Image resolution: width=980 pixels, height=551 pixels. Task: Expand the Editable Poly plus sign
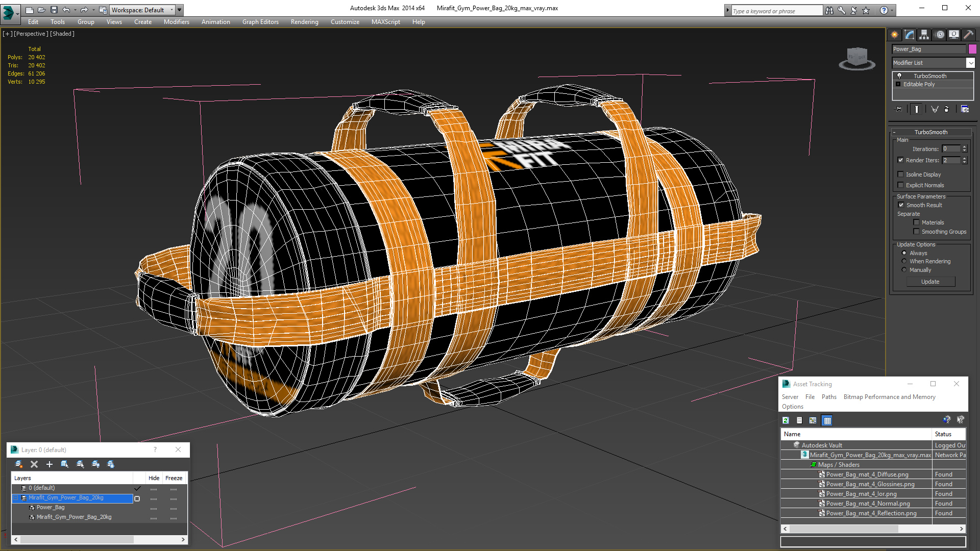[x=898, y=84]
